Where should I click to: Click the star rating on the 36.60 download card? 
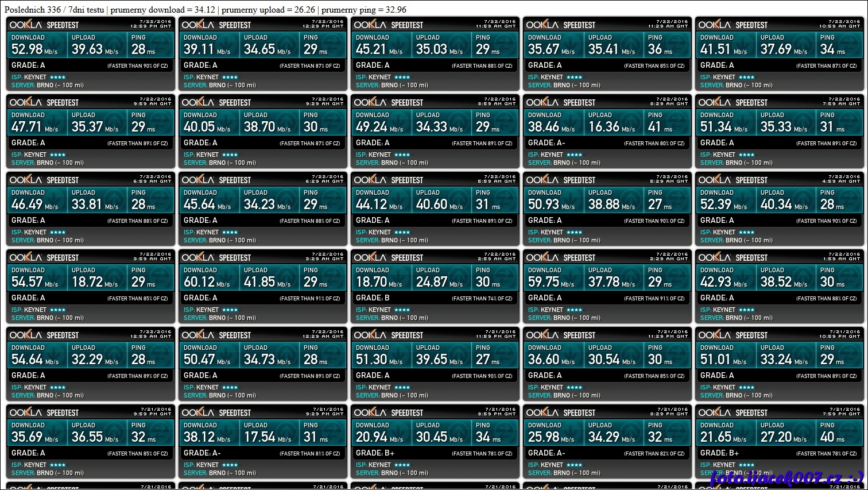point(574,387)
